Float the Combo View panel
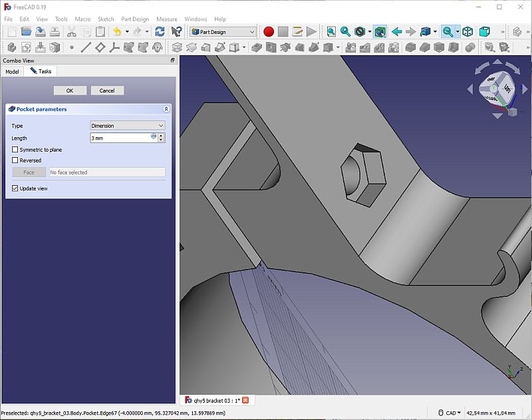This screenshot has height=420, width=532. [173, 60]
